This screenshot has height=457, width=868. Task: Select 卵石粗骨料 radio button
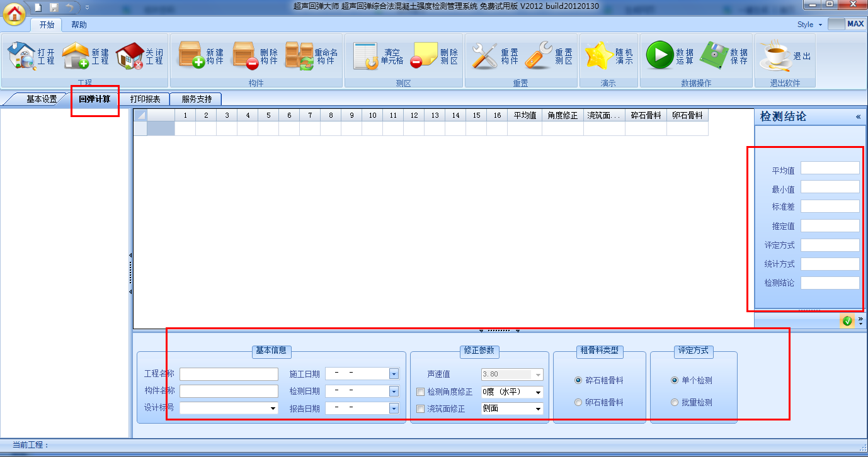click(578, 402)
